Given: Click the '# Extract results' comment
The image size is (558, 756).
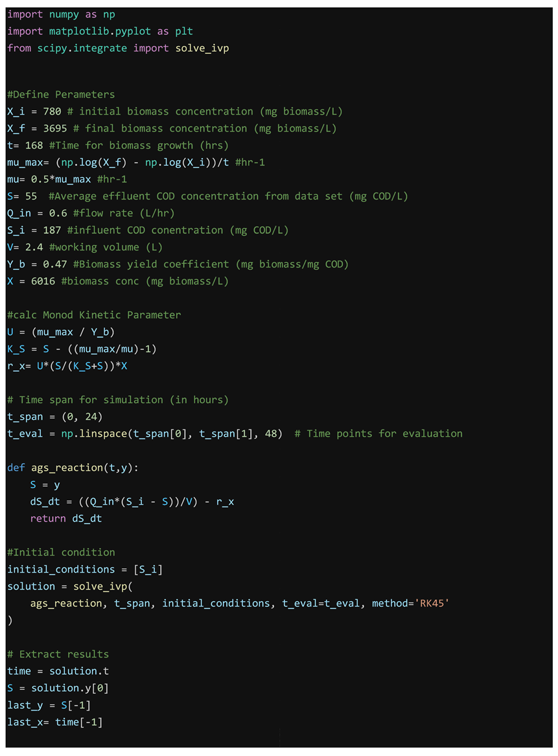Looking at the screenshot, I should tap(58, 654).
